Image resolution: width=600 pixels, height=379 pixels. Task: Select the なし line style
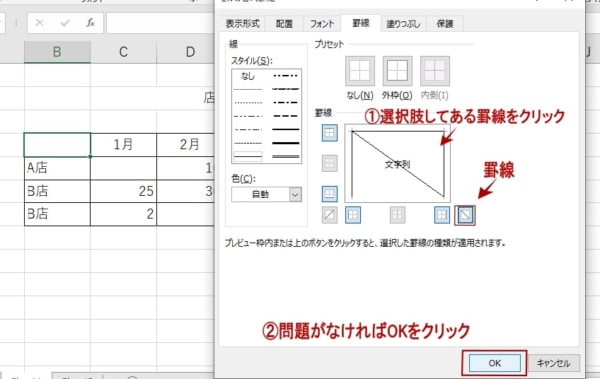(248, 76)
